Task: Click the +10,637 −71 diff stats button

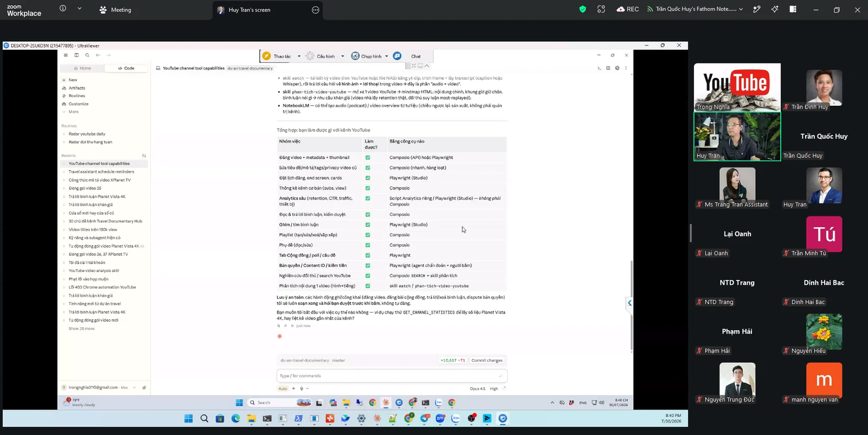Action: tap(452, 360)
